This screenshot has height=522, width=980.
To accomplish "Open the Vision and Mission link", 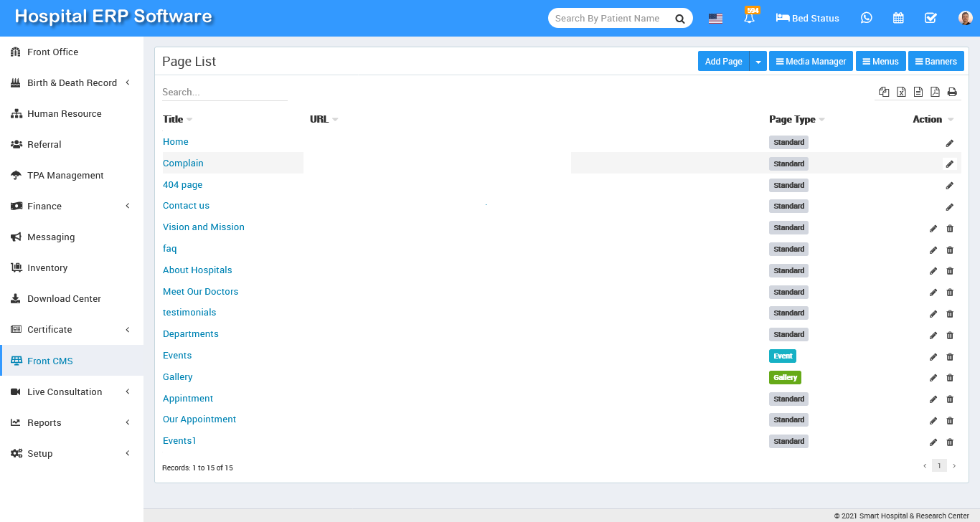I will 204,227.
